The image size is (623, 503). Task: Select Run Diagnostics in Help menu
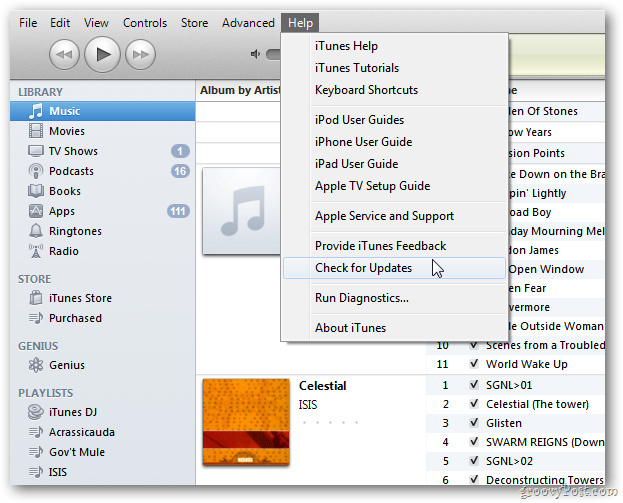pyautogui.click(x=361, y=298)
